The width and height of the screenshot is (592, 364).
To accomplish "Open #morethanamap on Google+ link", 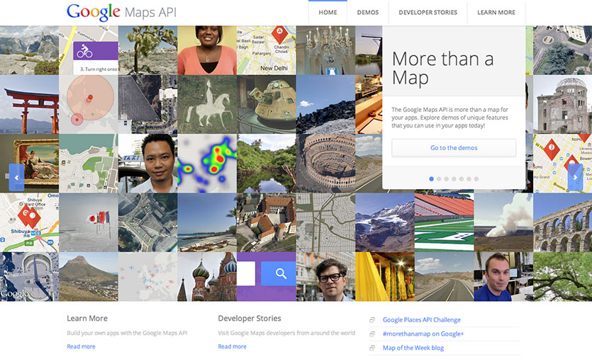I will (x=423, y=334).
